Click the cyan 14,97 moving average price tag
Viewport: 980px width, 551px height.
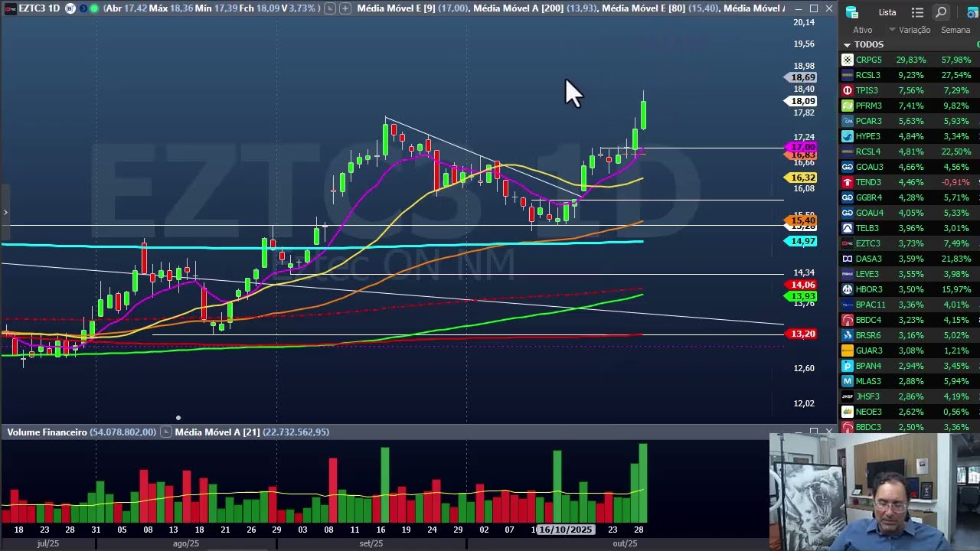(802, 242)
